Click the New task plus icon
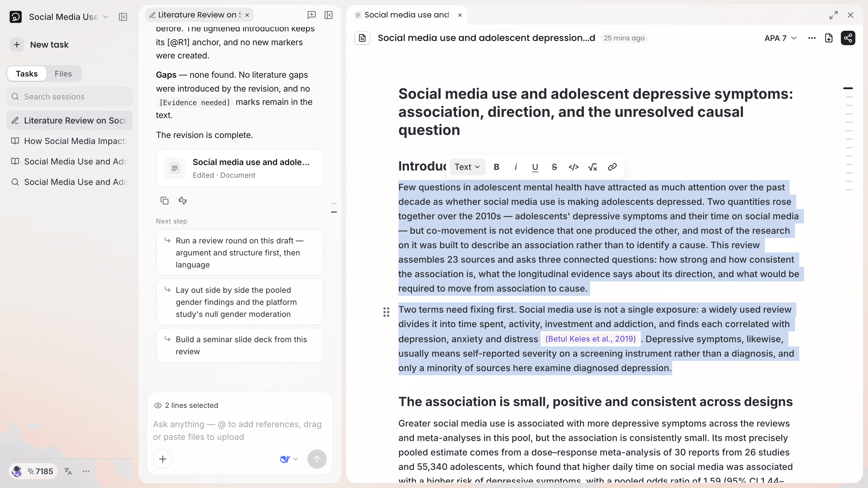The image size is (868, 488). pyautogui.click(x=17, y=45)
